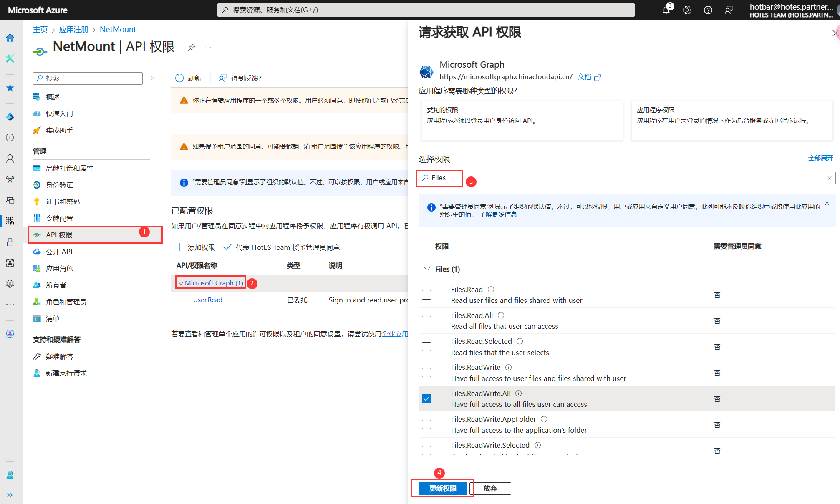Open the User.Read permission link
This screenshot has width=840, height=504.
[208, 300]
